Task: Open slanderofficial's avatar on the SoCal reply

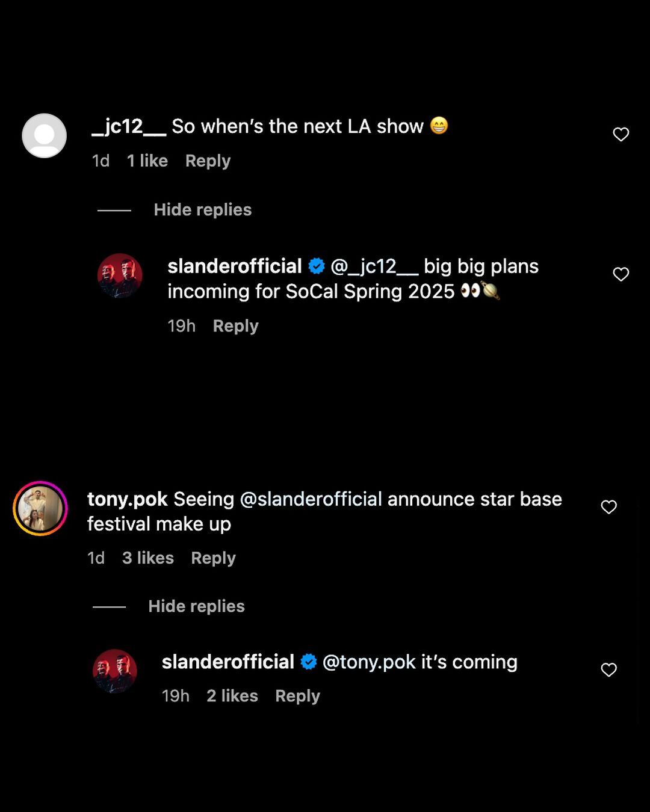Action: [x=120, y=276]
